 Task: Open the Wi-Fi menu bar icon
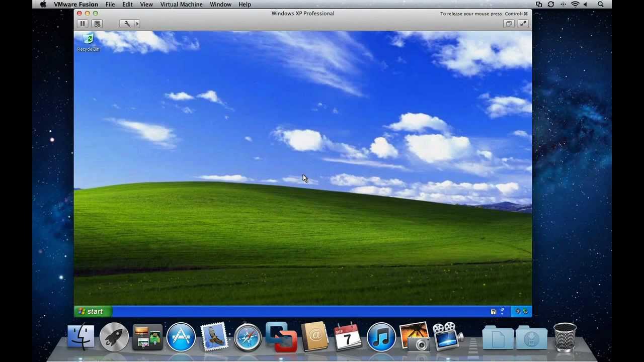pos(575,5)
